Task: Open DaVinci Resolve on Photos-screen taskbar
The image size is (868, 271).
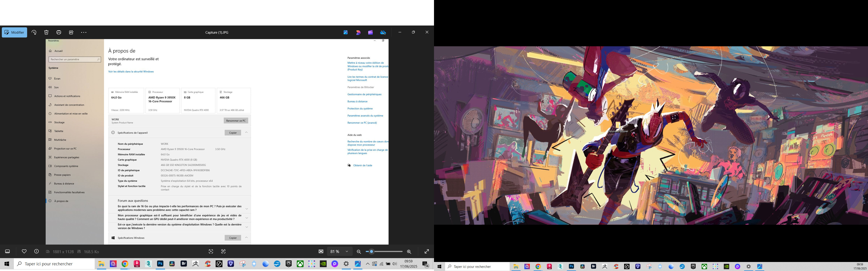Action: coord(172,264)
